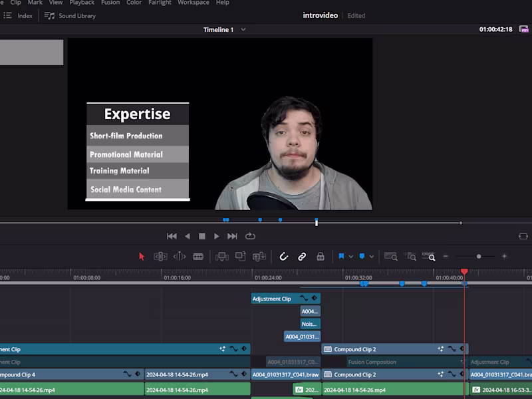Toggle the Linked Selection chain icon
The image size is (532, 399).
pos(301,256)
